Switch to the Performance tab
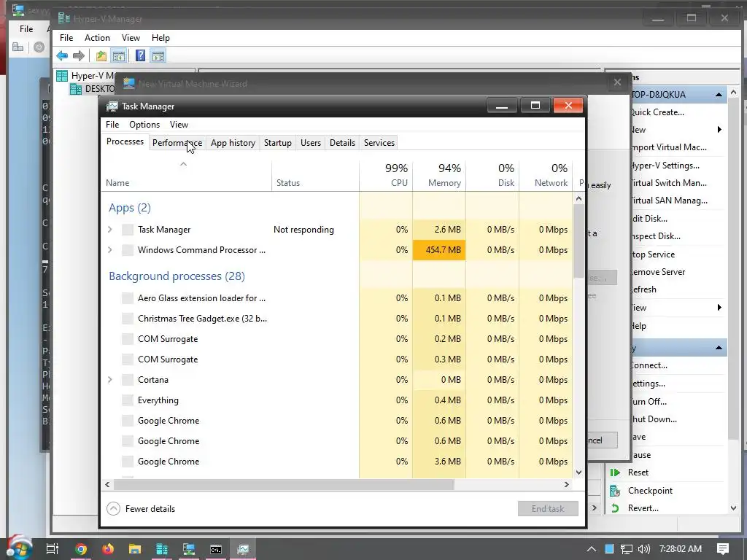This screenshot has height=560, width=747. coord(177,143)
